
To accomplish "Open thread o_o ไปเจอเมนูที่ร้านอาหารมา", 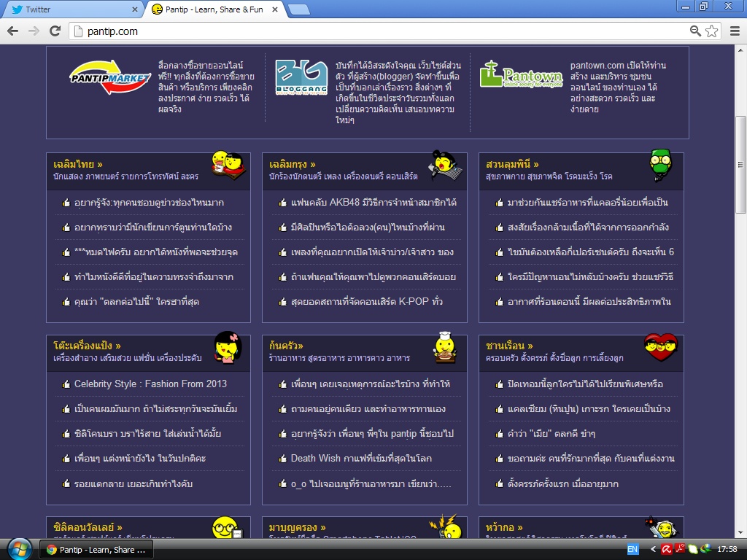I will coord(371,484).
